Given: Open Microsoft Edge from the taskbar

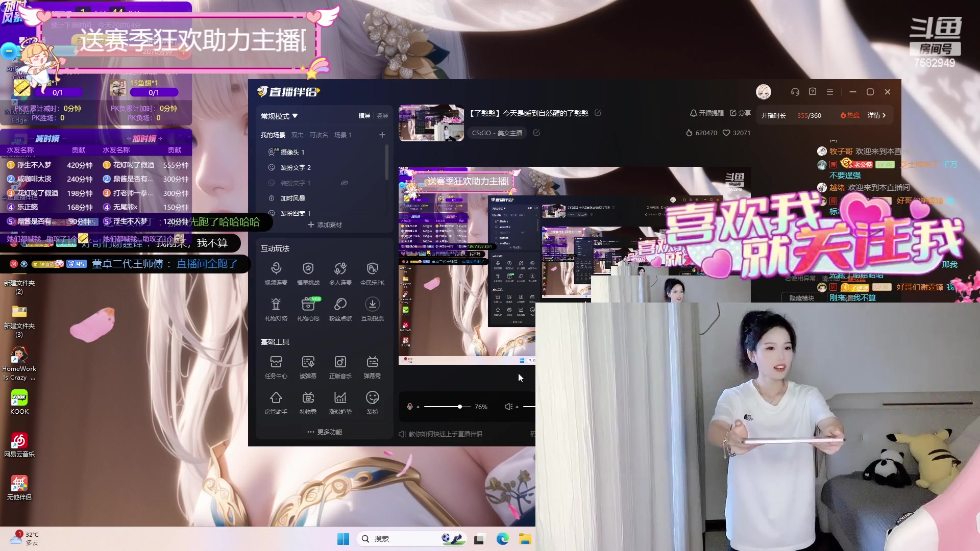Looking at the screenshot, I should [503, 539].
